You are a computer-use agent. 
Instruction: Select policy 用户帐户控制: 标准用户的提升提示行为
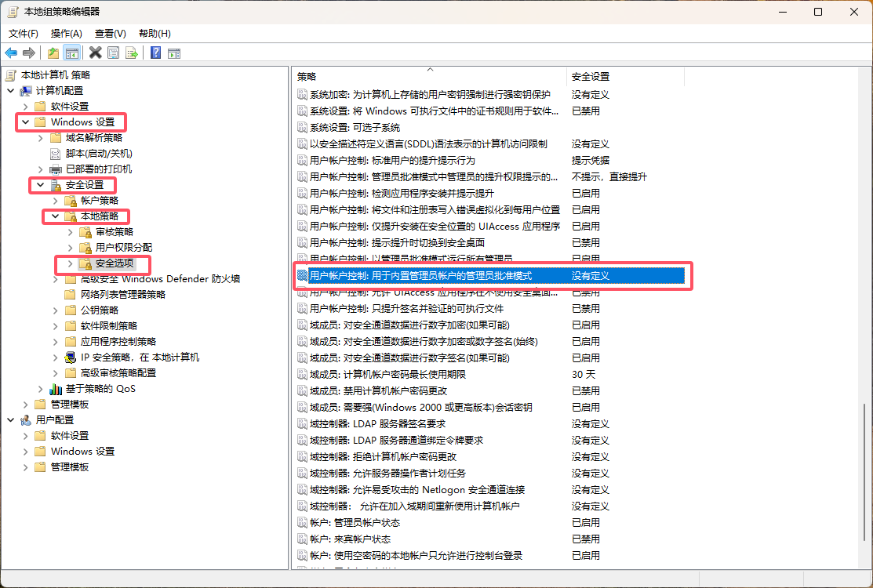392,160
